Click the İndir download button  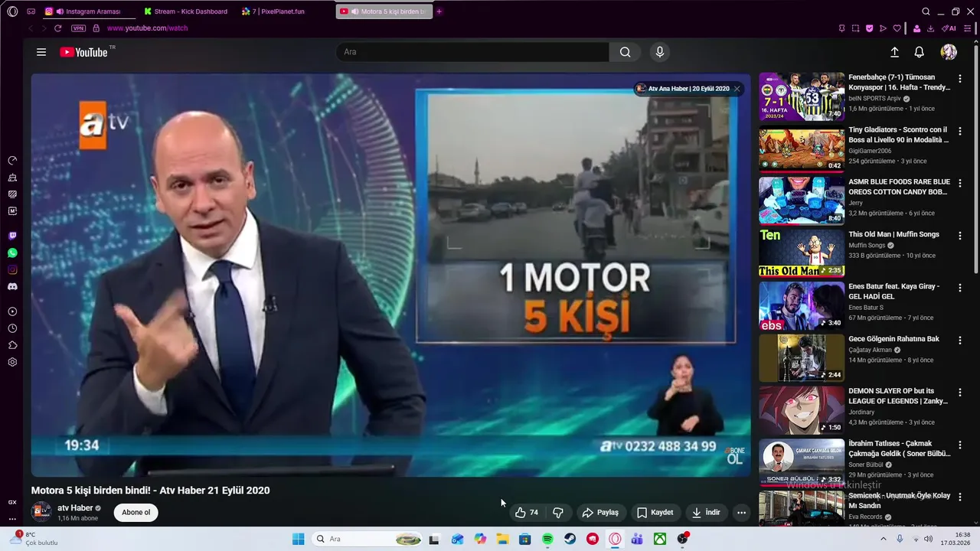[706, 513]
